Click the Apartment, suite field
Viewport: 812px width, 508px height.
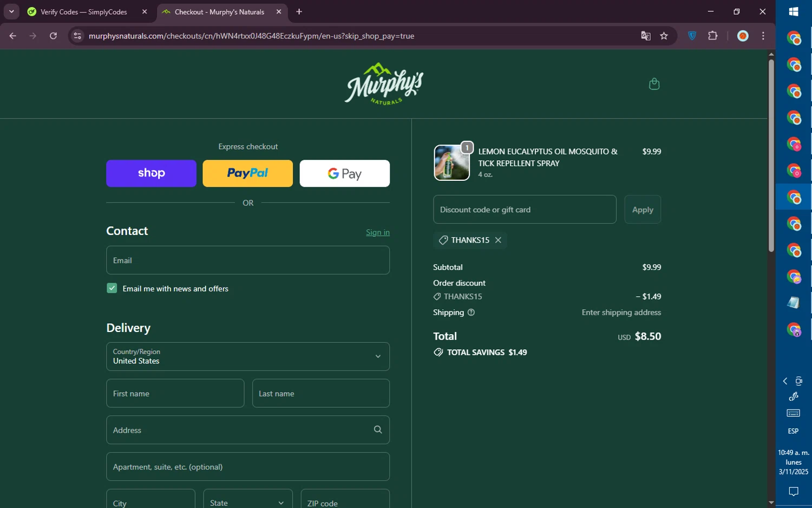click(248, 467)
